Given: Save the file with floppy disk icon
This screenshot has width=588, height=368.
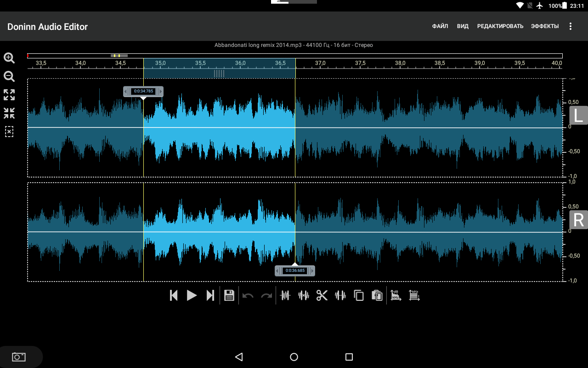Looking at the screenshot, I should point(229,295).
